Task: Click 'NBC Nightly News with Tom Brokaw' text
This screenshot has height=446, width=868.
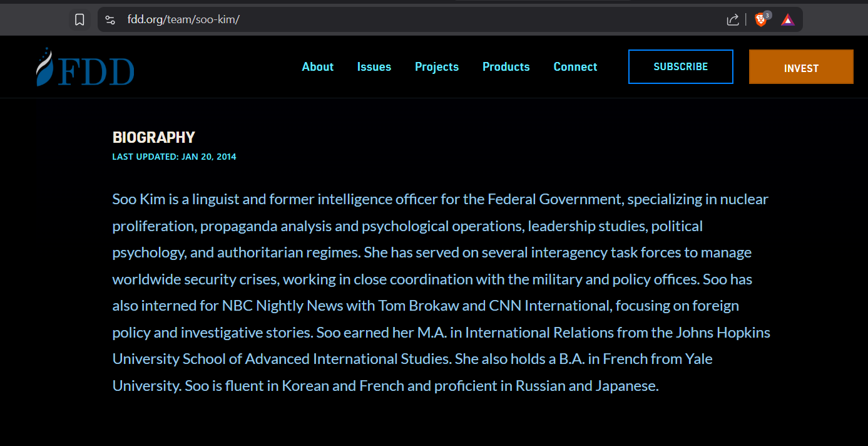Action: click(x=341, y=306)
